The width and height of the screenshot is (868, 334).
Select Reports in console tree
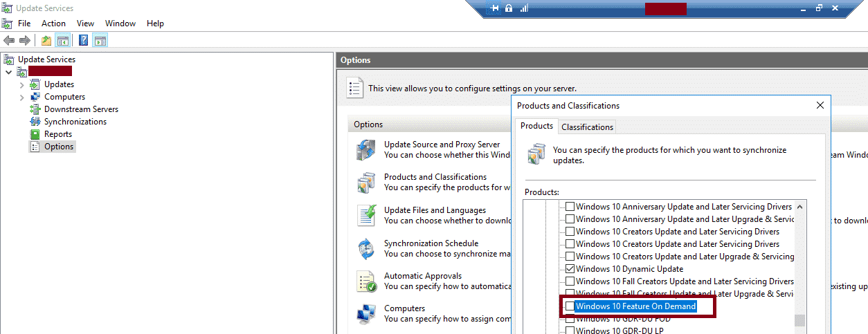58,134
